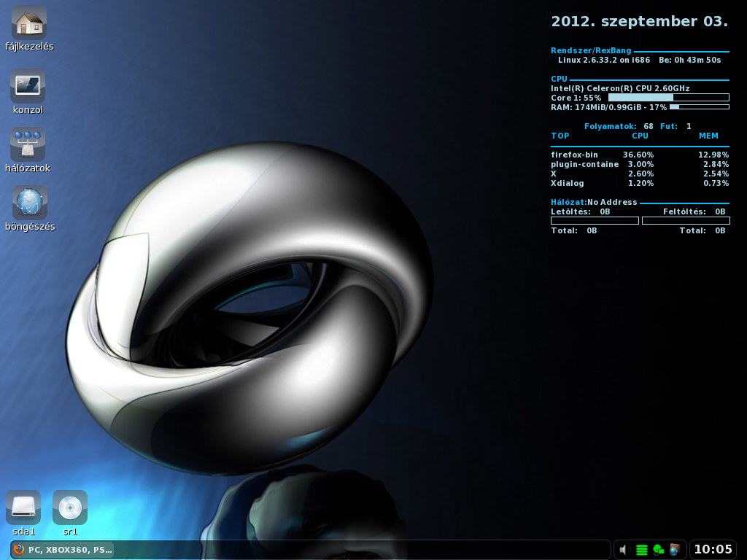Click the "2012. szeptember 03." date heading
The width and height of the screenshot is (747, 560).
pyautogui.click(x=639, y=21)
